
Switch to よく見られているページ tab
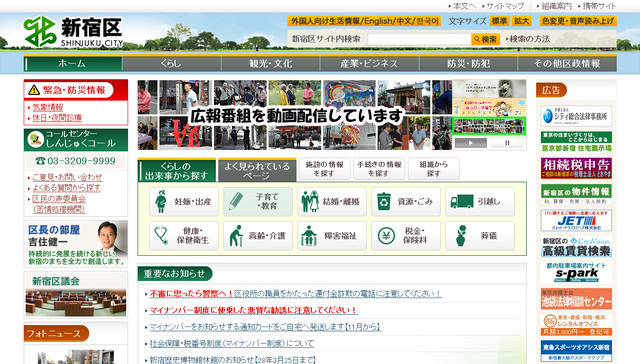pyautogui.click(x=257, y=171)
